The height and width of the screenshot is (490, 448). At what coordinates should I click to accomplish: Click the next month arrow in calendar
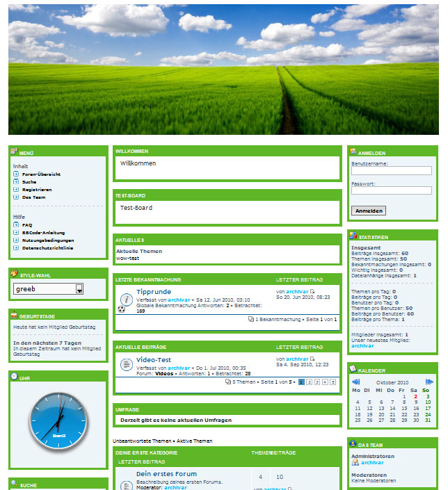(x=429, y=382)
